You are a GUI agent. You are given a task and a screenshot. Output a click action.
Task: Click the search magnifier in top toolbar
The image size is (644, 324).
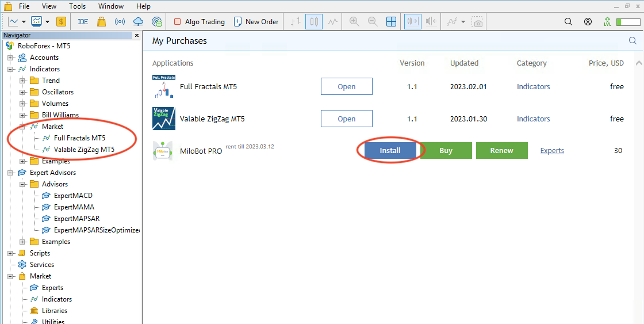568,22
